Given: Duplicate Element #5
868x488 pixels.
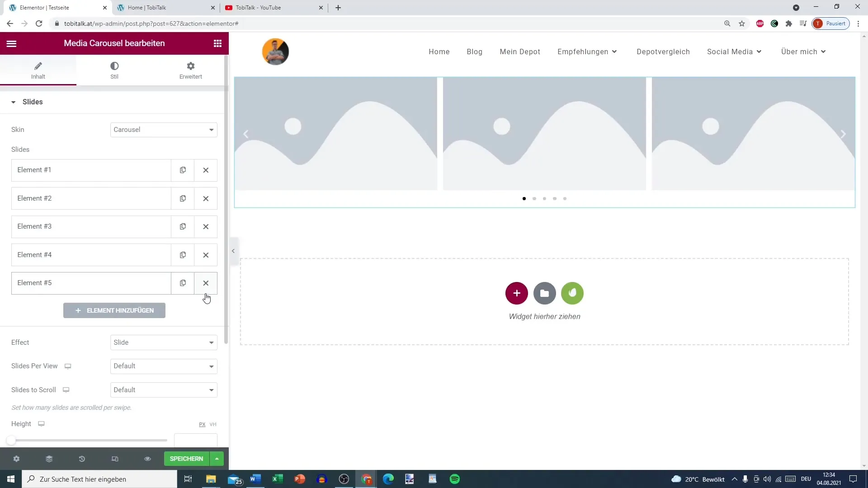Looking at the screenshot, I should [x=183, y=283].
